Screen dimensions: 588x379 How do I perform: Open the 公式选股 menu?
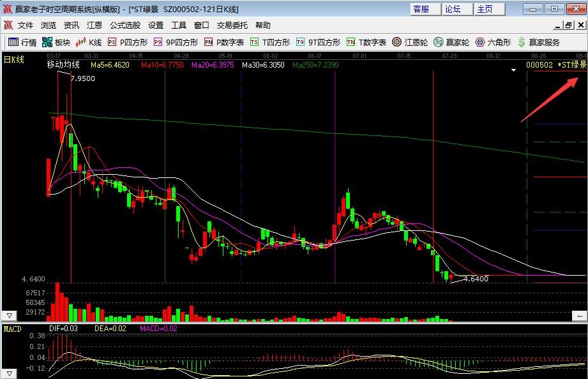pos(124,26)
